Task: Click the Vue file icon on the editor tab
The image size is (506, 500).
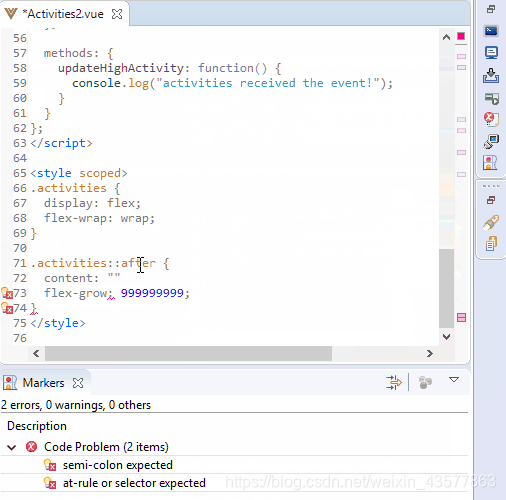Action: tap(11, 14)
